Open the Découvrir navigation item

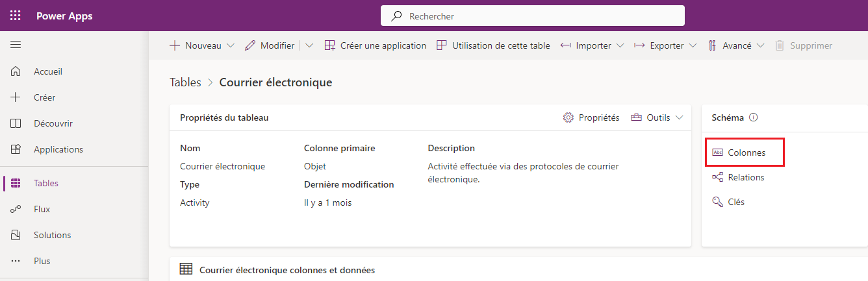pyautogui.click(x=74, y=123)
